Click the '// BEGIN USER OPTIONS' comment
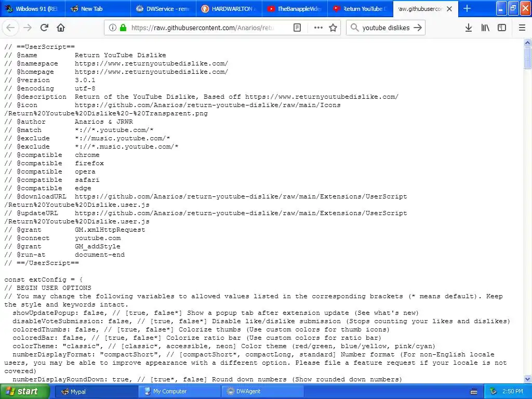The width and height of the screenshot is (532, 399). [48, 288]
